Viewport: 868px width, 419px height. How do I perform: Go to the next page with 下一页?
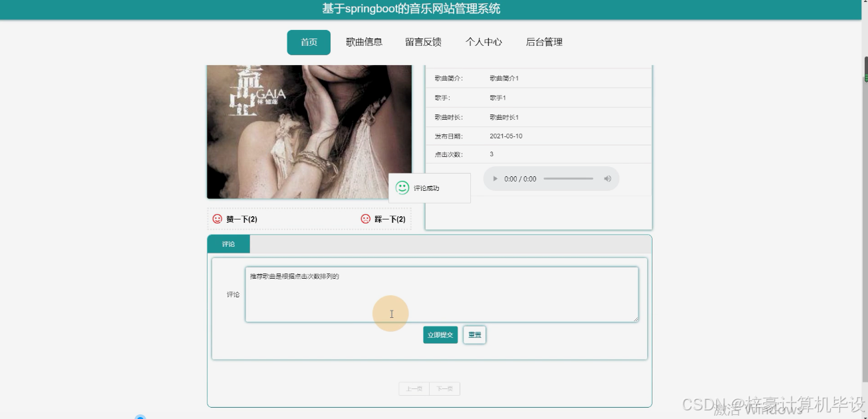[445, 388]
